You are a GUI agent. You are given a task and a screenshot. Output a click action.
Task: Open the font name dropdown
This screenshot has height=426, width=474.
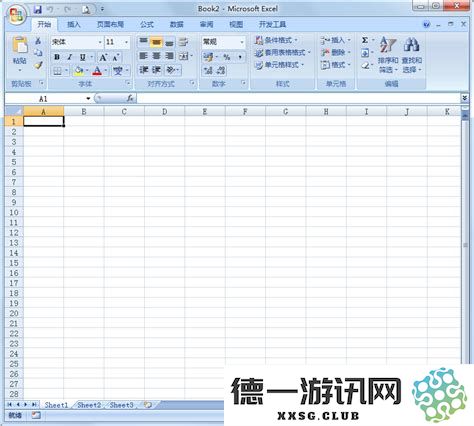(100, 42)
